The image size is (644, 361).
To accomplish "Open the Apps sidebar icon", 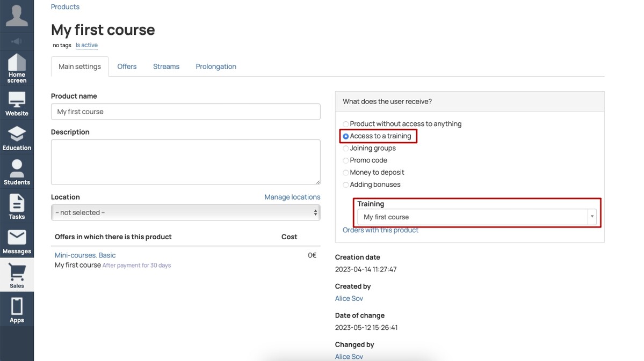I will (x=17, y=311).
